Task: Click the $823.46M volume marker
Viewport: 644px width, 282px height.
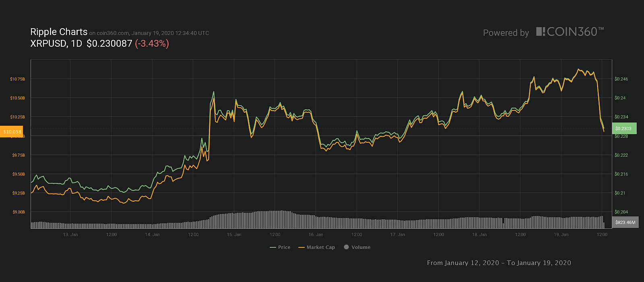Action: (x=625, y=222)
